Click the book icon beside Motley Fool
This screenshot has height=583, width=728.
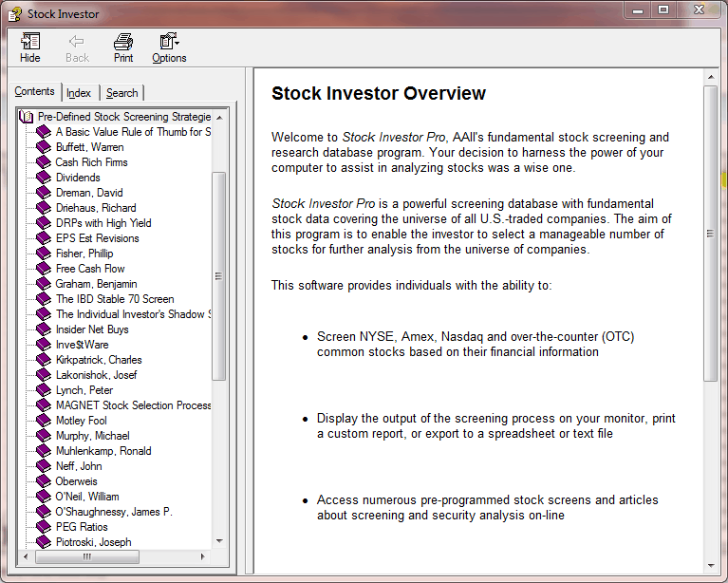tap(43, 421)
